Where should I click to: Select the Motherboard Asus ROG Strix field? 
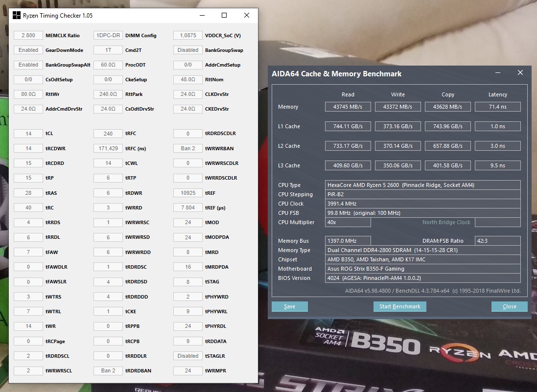pos(422,269)
